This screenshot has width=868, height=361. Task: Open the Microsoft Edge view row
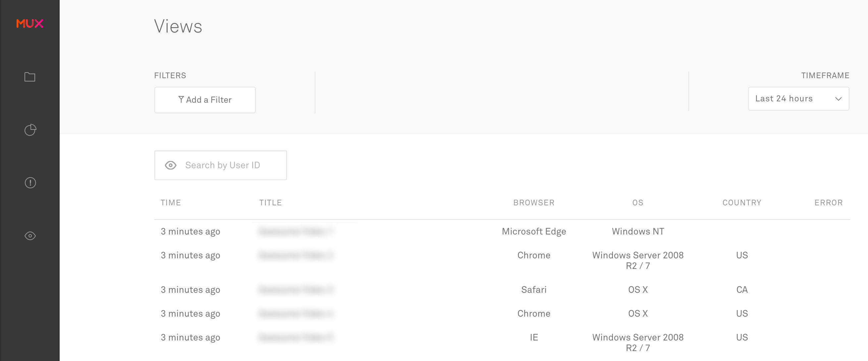coord(534,232)
